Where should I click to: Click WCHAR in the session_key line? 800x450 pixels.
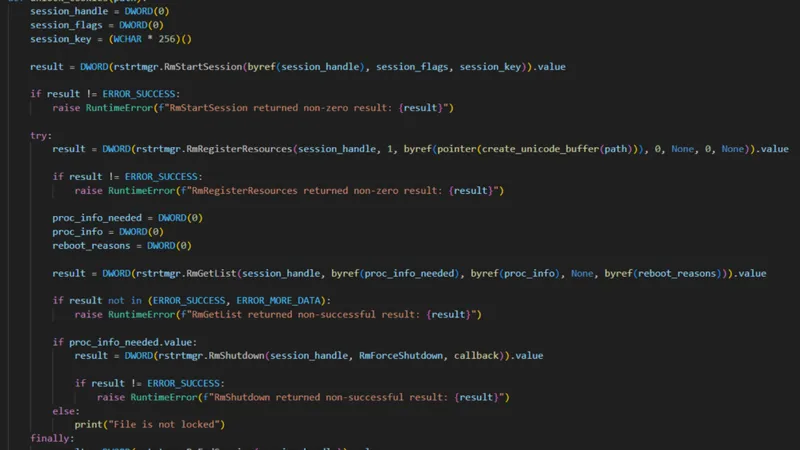click(128, 39)
